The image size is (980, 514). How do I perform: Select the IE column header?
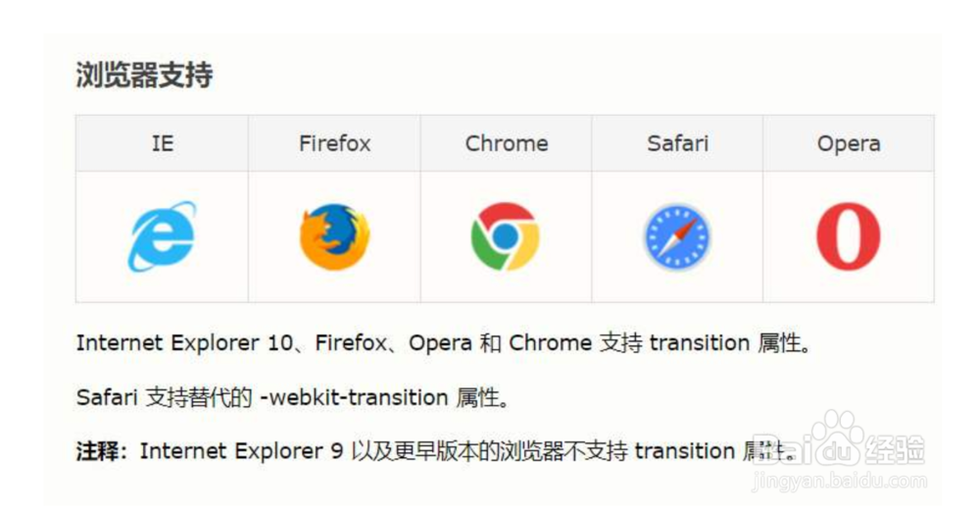(162, 143)
